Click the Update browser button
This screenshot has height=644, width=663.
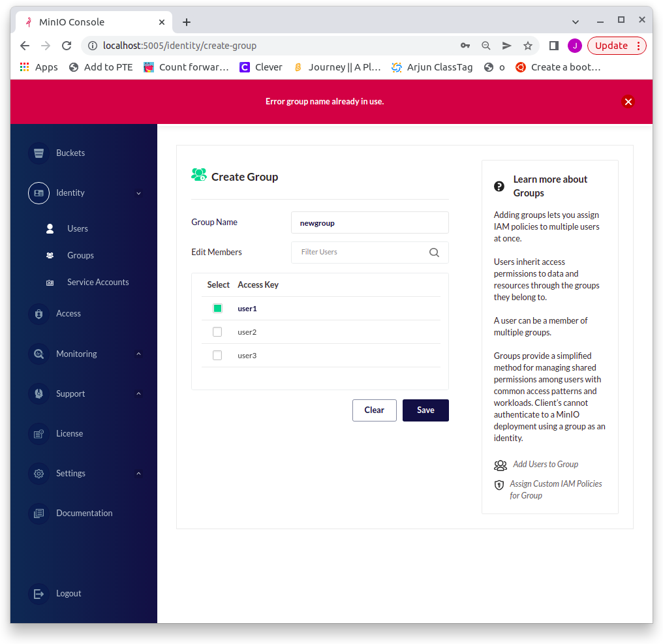(617, 46)
